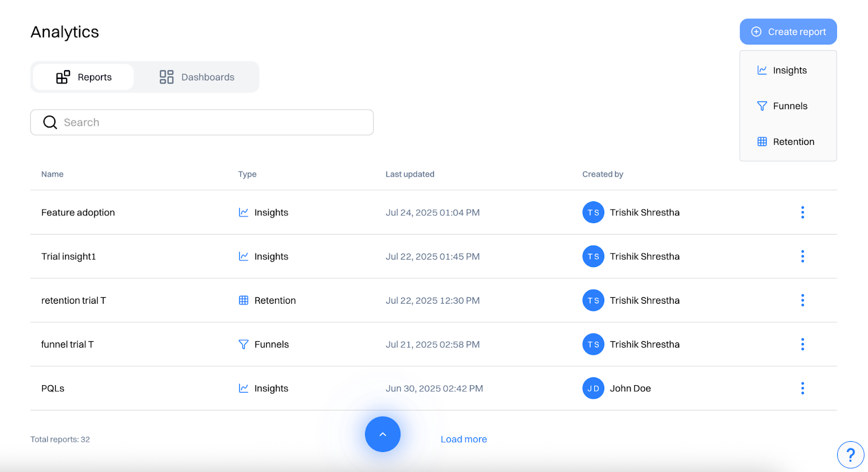The width and height of the screenshot is (868, 472).
Task: Click the blue scroll-to-top chevron button
Action: pyautogui.click(x=382, y=435)
